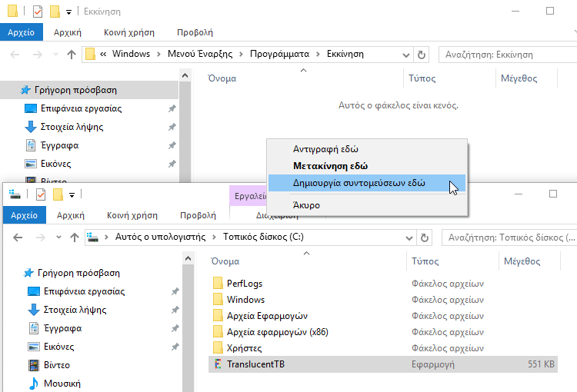The height and width of the screenshot is (392, 577).
Task: Click the TranslucentTB application icon
Action: (217, 364)
